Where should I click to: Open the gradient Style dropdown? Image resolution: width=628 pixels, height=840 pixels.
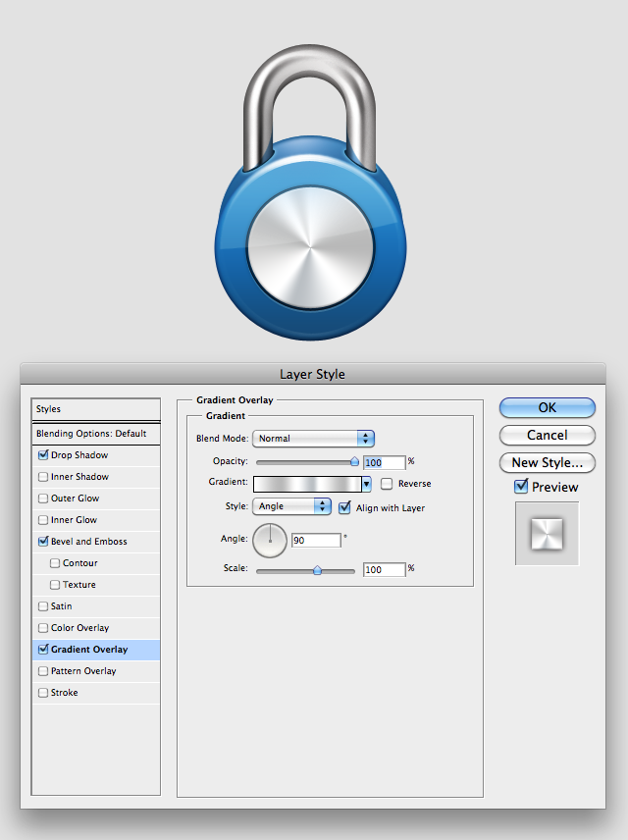pyautogui.click(x=291, y=506)
